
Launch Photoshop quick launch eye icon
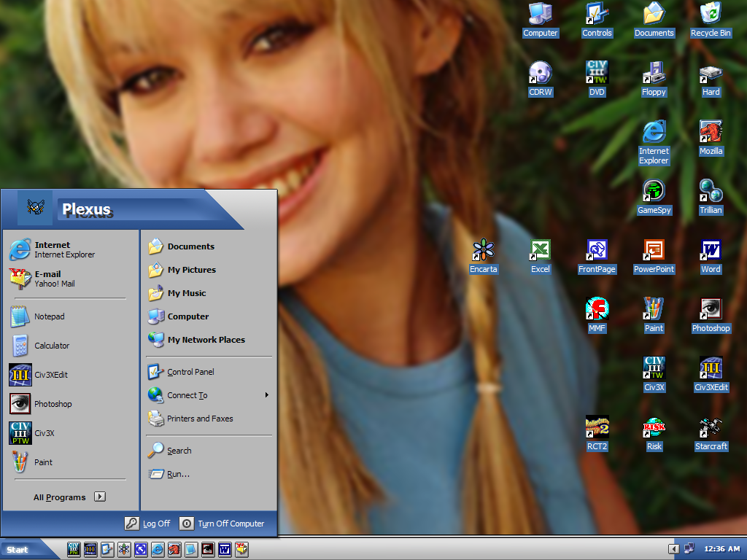pos(208,550)
